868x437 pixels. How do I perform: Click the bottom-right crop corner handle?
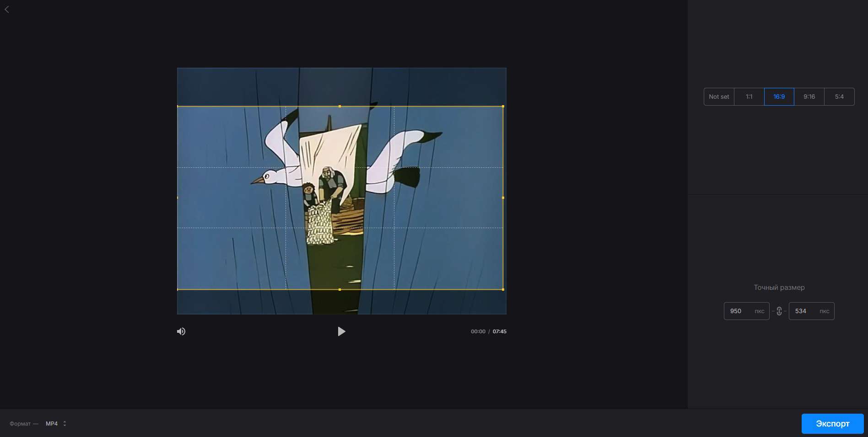pyautogui.click(x=503, y=289)
